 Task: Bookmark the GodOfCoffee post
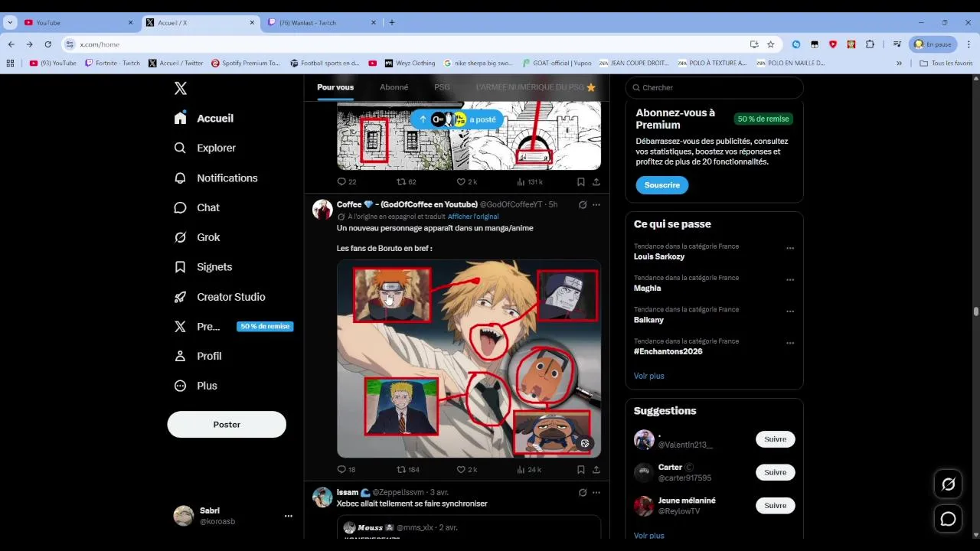(x=581, y=469)
